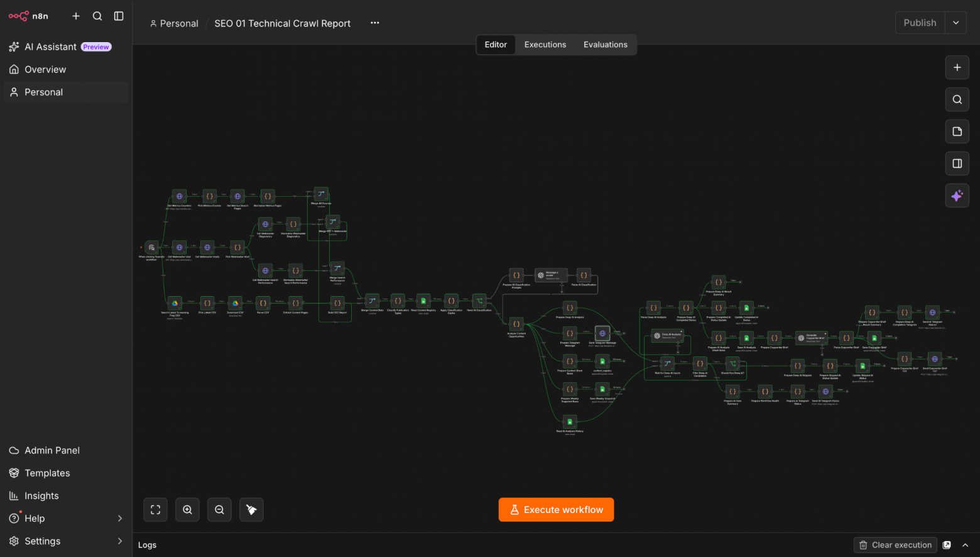Screen dimensions: 980x557
Task: Go to Overview in the sidebar
Action: (66, 69)
